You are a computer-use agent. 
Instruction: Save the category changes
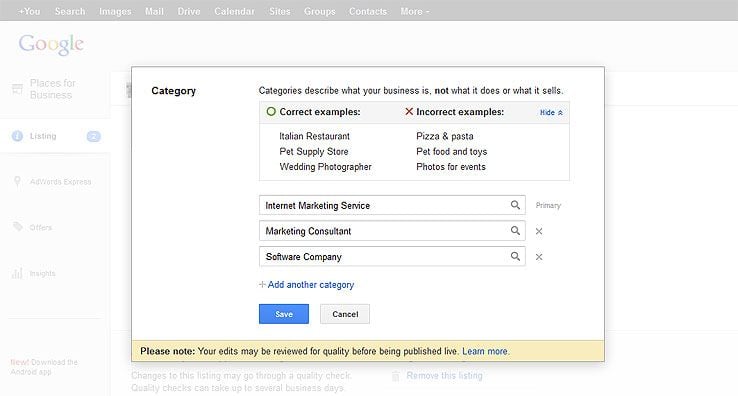point(284,314)
